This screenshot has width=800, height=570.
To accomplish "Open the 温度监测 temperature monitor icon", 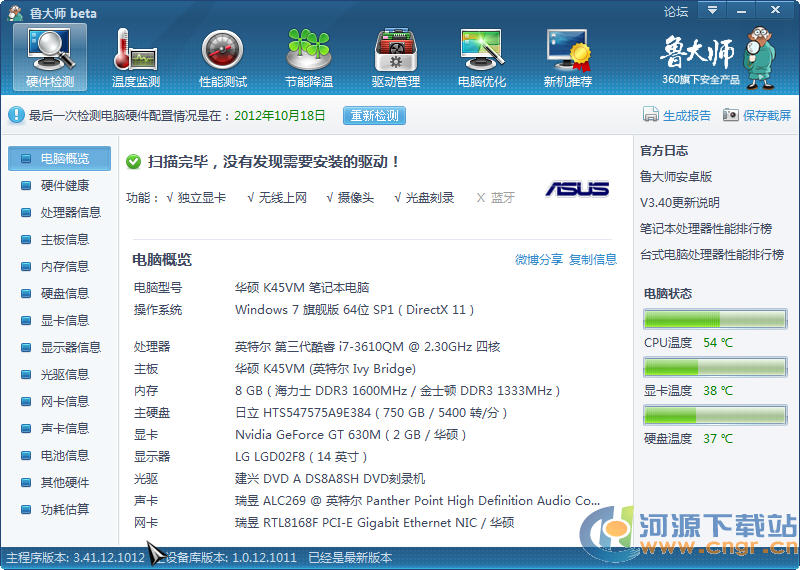I will click(136, 57).
